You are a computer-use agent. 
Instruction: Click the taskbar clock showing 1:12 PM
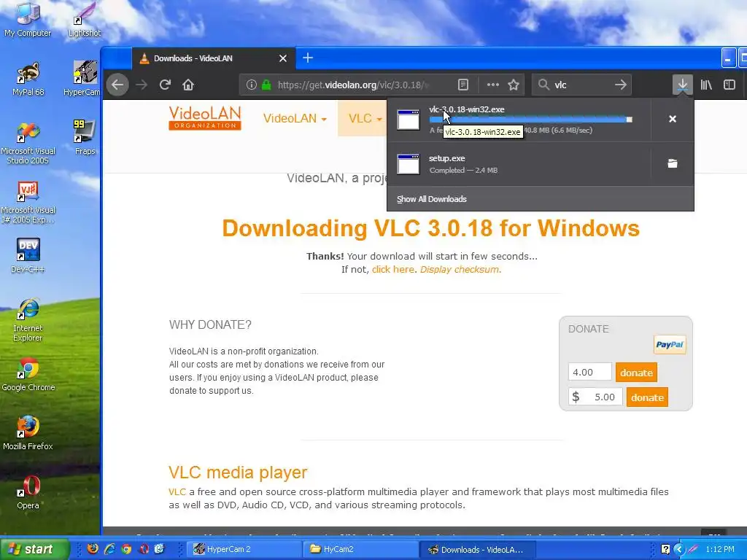[x=720, y=549]
